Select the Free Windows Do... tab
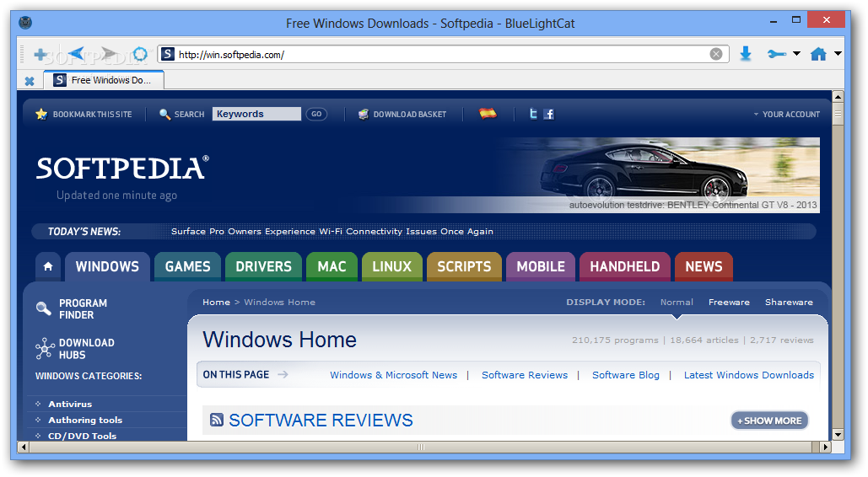Viewport: 868px width, 477px height. 104,80
